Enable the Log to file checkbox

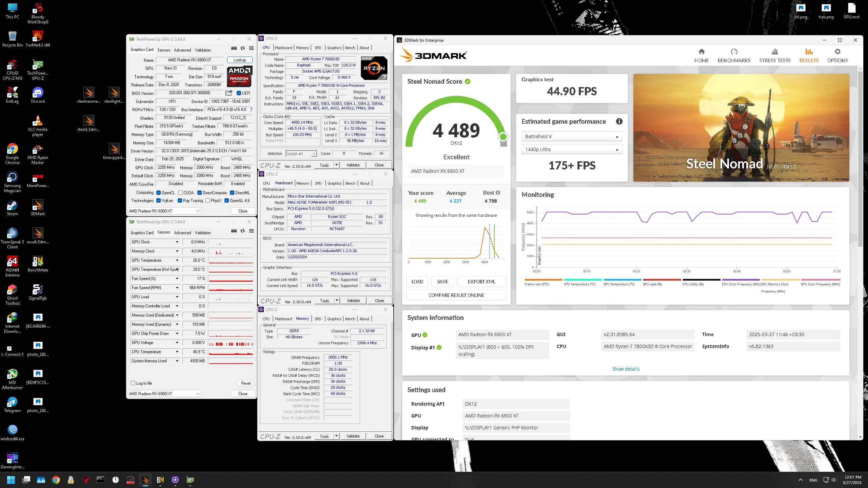(133, 383)
